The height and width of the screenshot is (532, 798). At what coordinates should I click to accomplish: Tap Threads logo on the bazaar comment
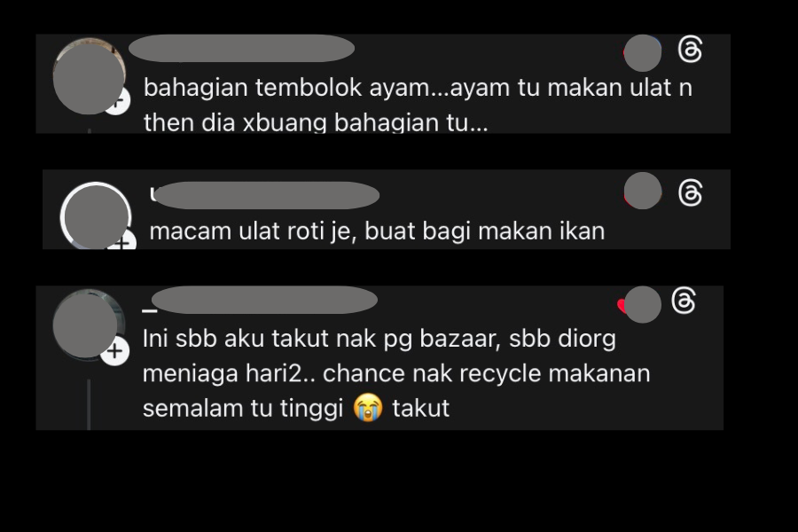[x=684, y=301]
